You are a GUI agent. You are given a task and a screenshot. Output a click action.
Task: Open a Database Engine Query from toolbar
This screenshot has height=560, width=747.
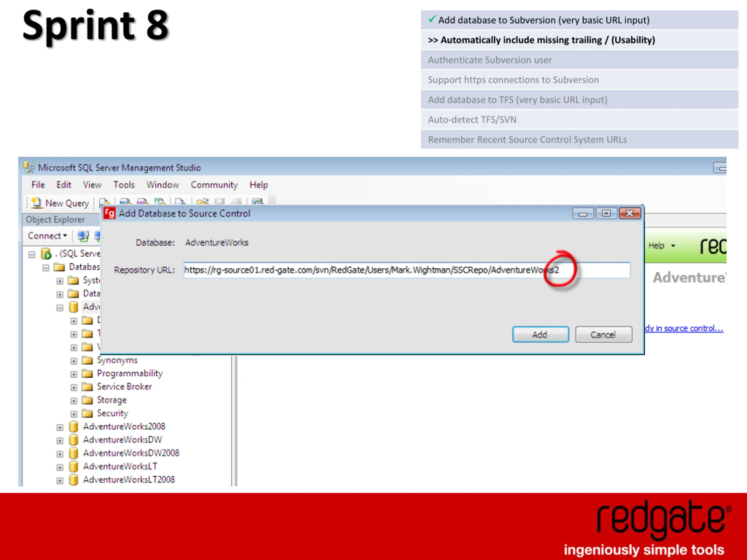point(104,202)
